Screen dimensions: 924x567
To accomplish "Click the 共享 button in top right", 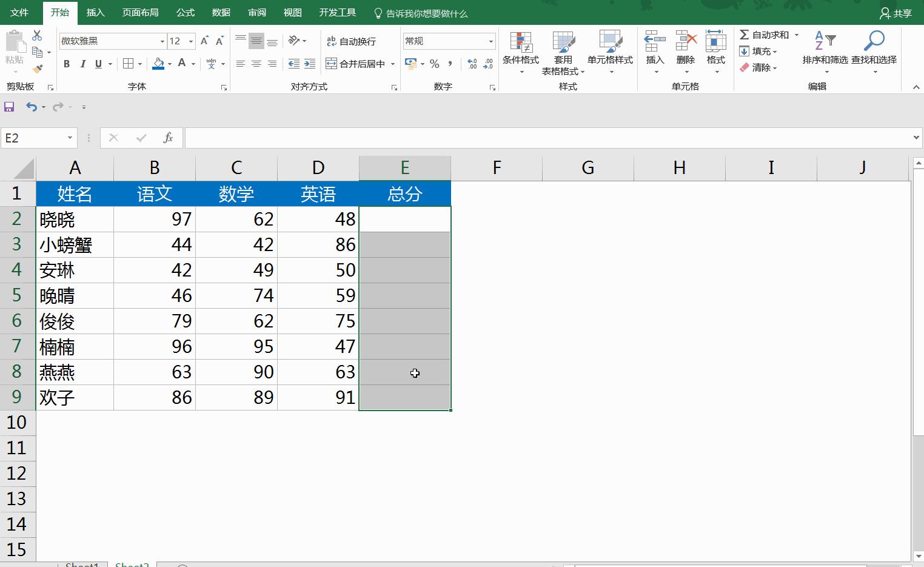I will click(x=896, y=12).
